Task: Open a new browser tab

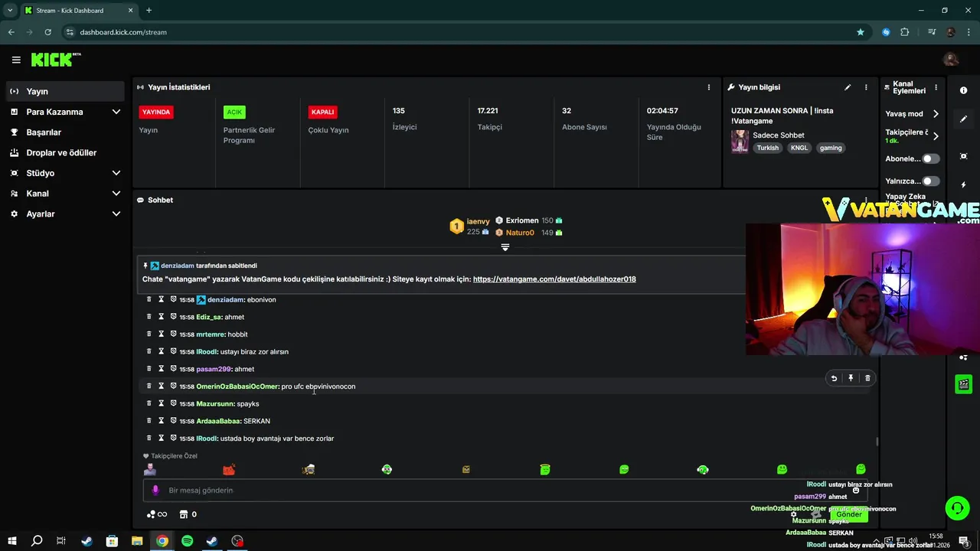Action: pos(149,11)
